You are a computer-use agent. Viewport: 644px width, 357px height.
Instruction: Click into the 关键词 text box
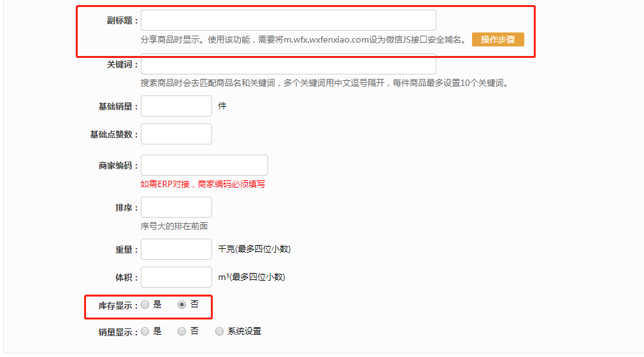click(x=288, y=65)
